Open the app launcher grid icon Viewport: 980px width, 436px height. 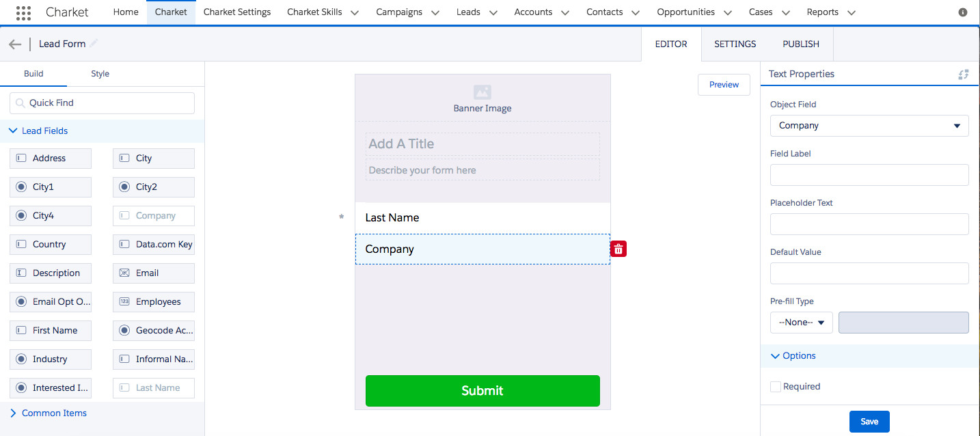(23, 12)
